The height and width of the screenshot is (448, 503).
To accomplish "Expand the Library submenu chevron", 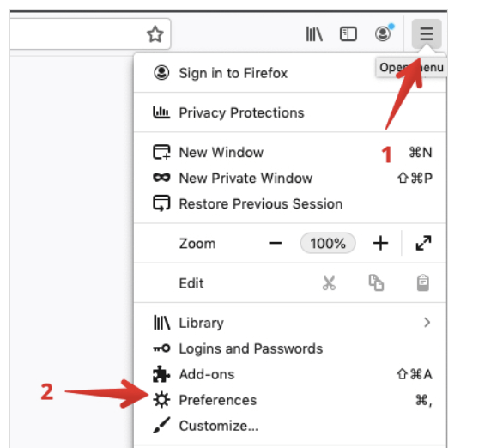I will point(427,323).
